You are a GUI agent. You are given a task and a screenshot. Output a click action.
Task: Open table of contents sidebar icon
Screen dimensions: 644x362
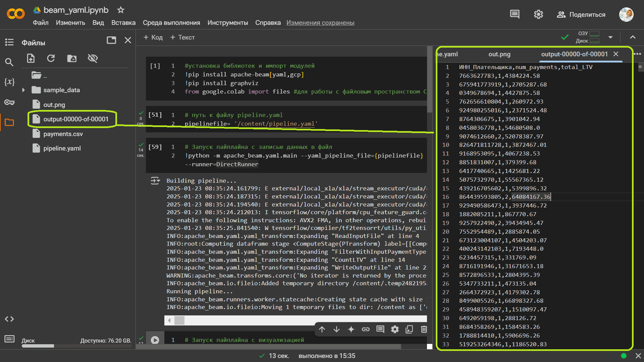click(x=9, y=42)
